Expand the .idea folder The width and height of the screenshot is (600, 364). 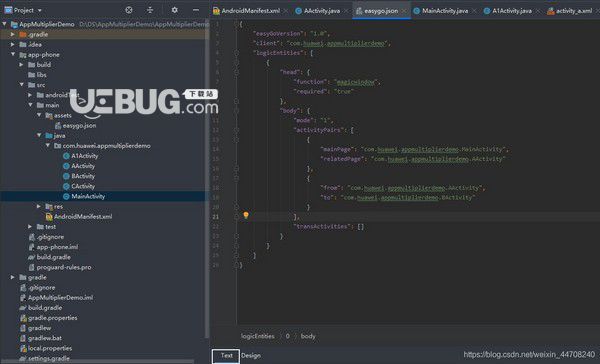[x=13, y=44]
